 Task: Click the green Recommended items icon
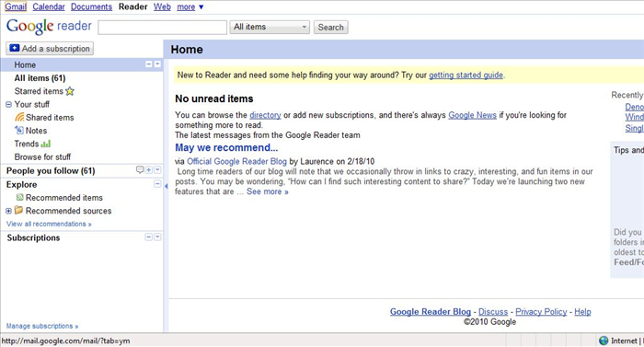19,197
